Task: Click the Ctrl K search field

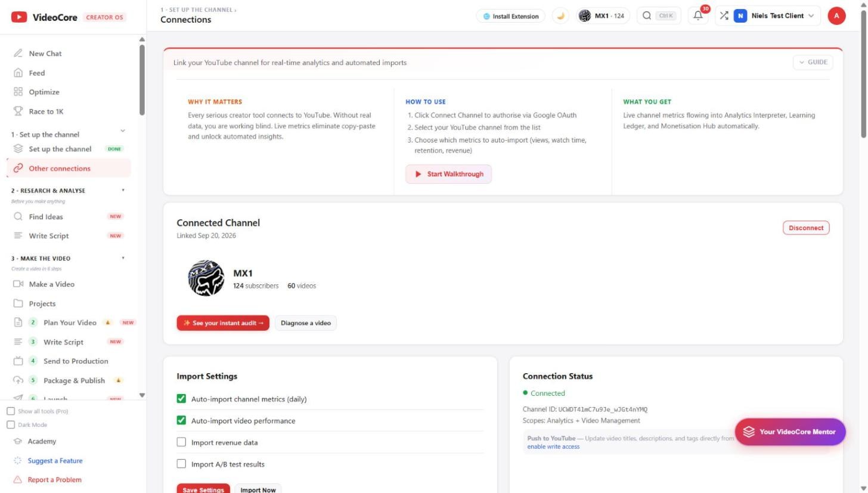Action: point(658,16)
